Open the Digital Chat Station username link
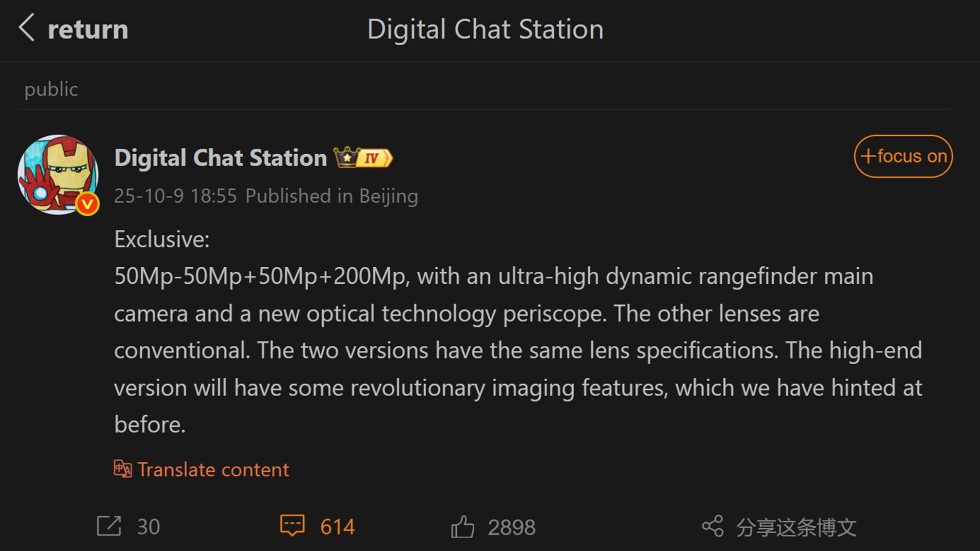Screen dimensions: 980x551 (220, 158)
